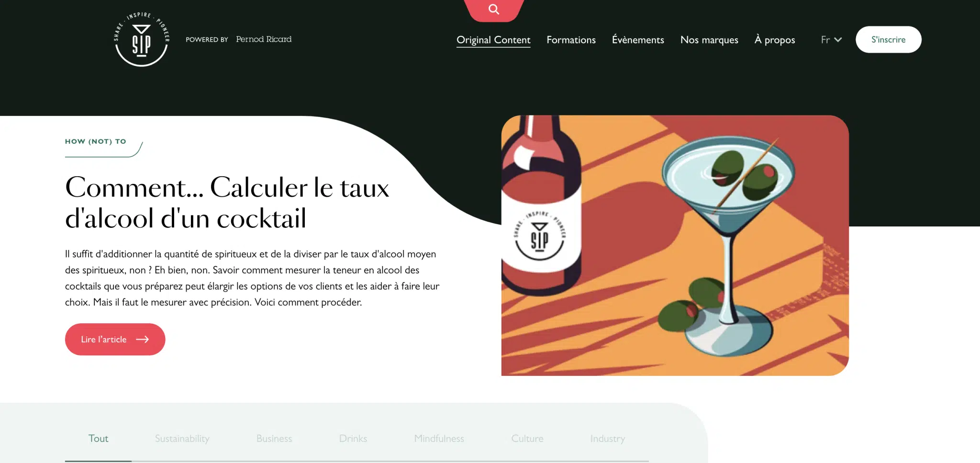This screenshot has width=980, height=463.
Task: Click the Lire l'article button
Action: click(115, 339)
